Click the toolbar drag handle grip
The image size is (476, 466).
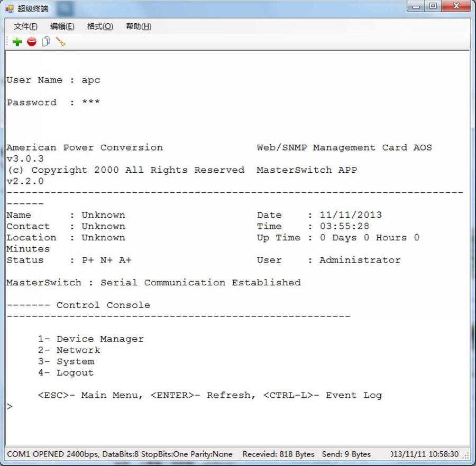[7, 42]
